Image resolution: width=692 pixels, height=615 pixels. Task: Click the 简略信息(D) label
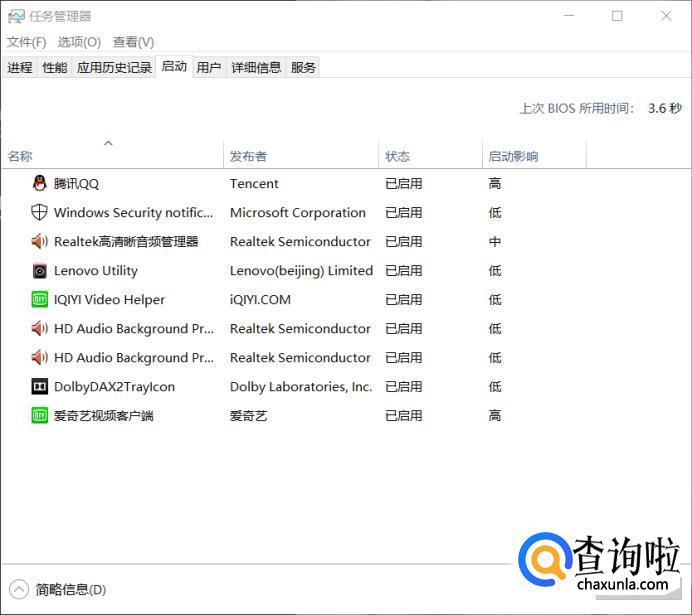coord(71,589)
